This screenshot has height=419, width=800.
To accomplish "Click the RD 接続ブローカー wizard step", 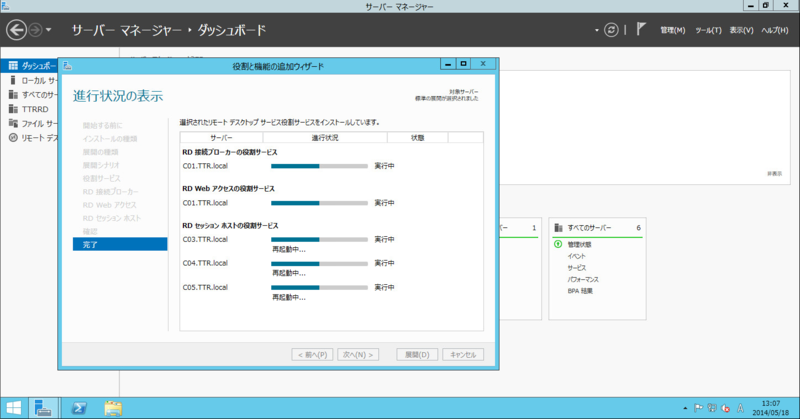I will 110,192.
